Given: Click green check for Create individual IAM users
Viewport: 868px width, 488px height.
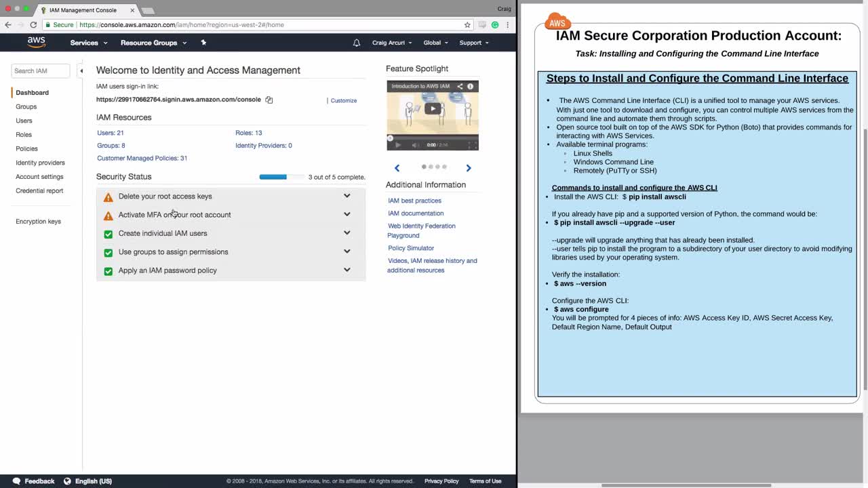Looking at the screenshot, I should tap(108, 234).
